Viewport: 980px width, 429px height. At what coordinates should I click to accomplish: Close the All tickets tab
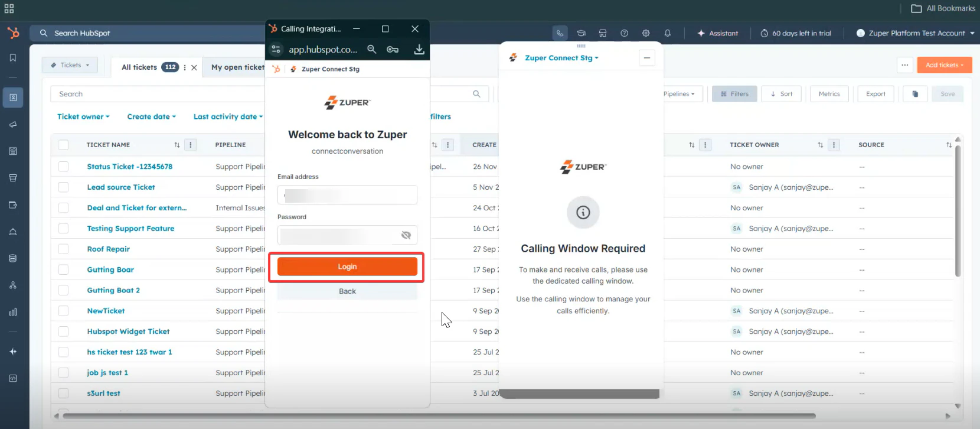pyautogui.click(x=194, y=67)
